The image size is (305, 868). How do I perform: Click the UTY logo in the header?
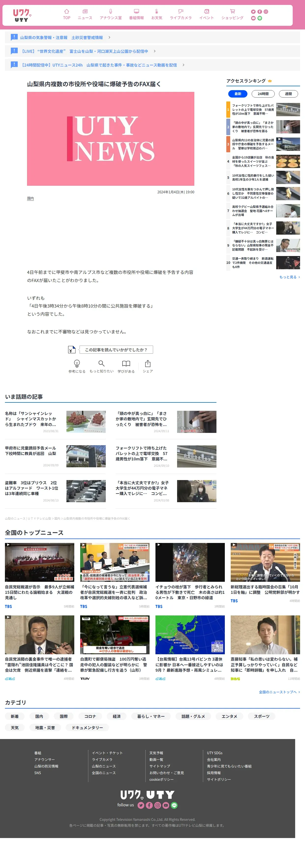tap(22, 15)
